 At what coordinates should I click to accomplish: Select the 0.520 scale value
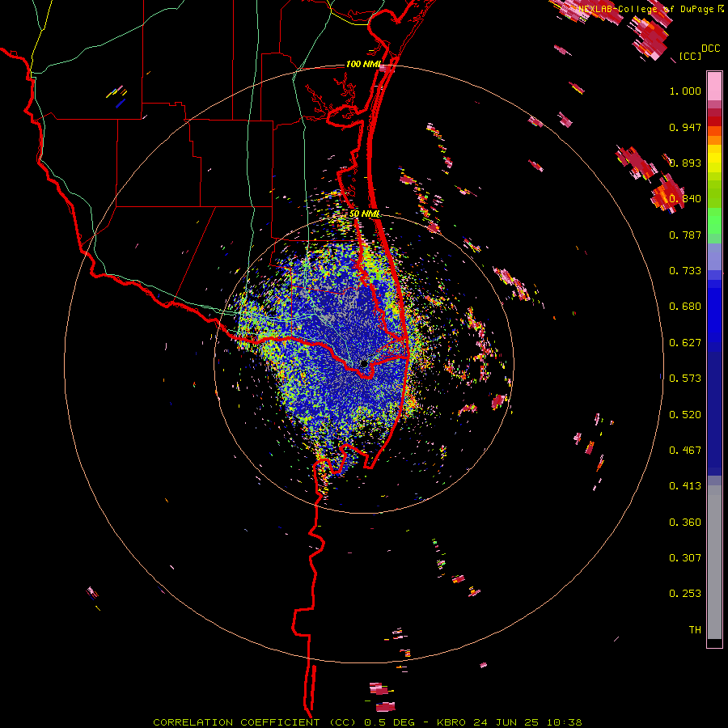point(685,415)
